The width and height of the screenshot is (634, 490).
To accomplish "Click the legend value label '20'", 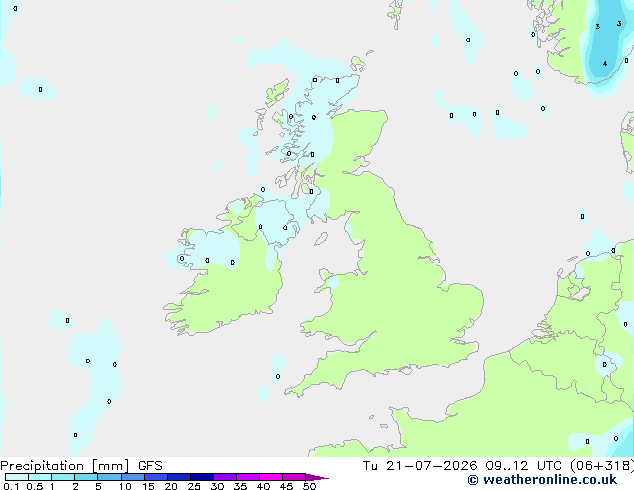I will click(171, 486).
